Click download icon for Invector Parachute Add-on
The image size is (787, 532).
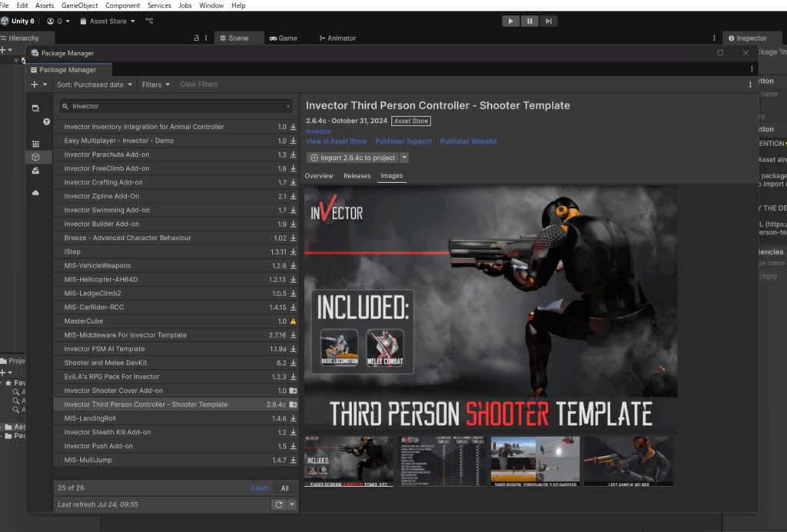coord(293,155)
